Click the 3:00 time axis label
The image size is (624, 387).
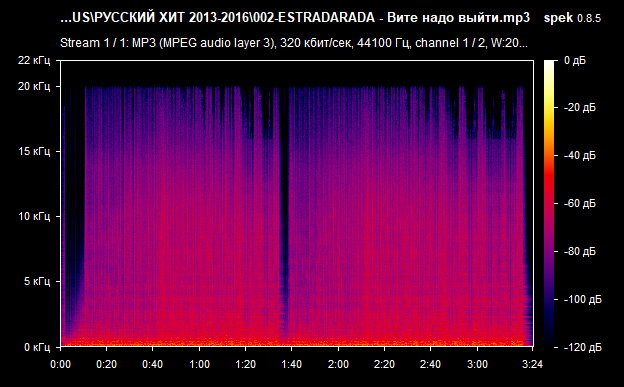477,364
